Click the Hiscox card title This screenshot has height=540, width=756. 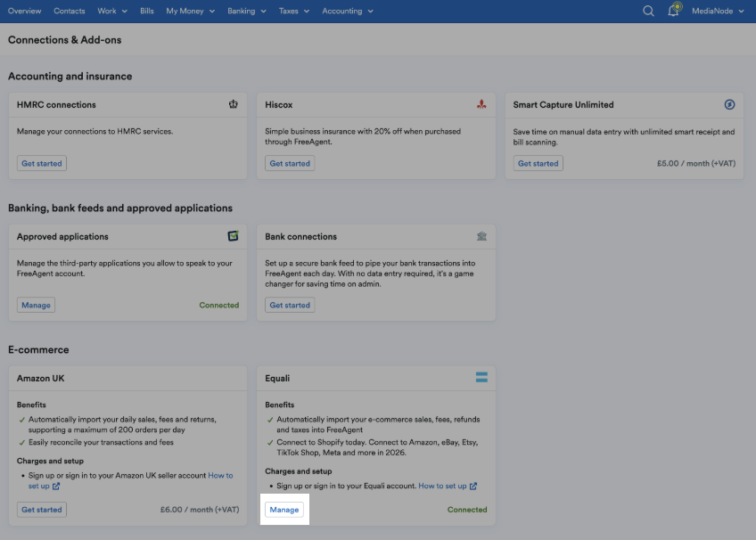(x=279, y=104)
